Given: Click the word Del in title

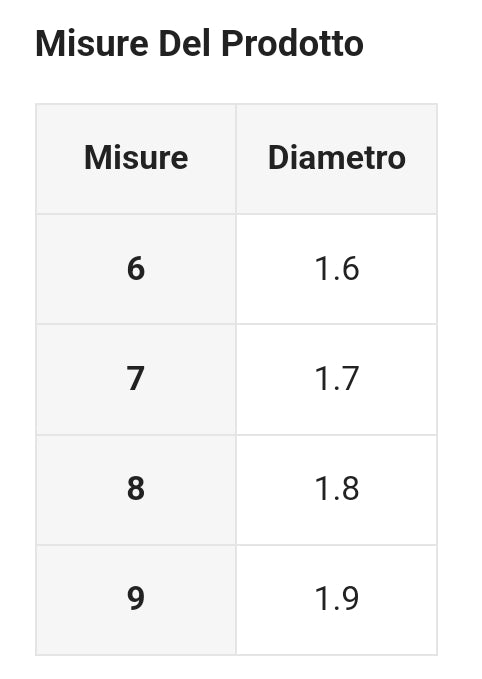Looking at the screenshot, I should coord(185,43).
